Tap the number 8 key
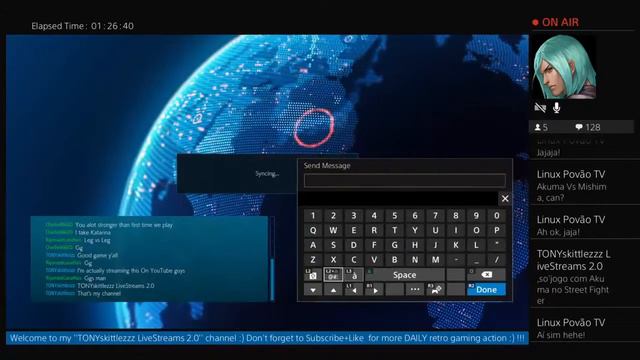The image size is (640, 360). coord(456,216)
